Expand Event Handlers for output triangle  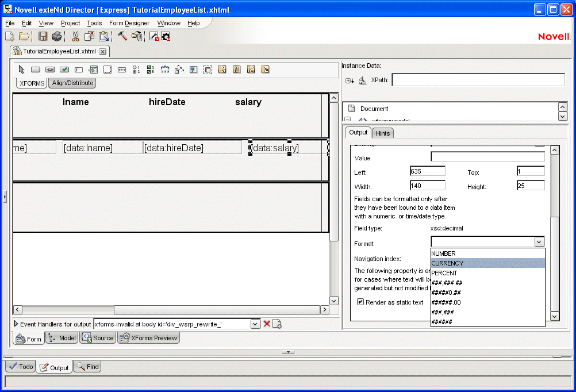click(x=16, y=324)
